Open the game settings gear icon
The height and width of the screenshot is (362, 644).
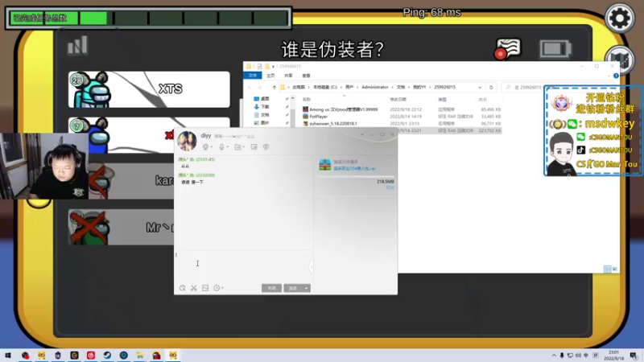tap(619, 18)
